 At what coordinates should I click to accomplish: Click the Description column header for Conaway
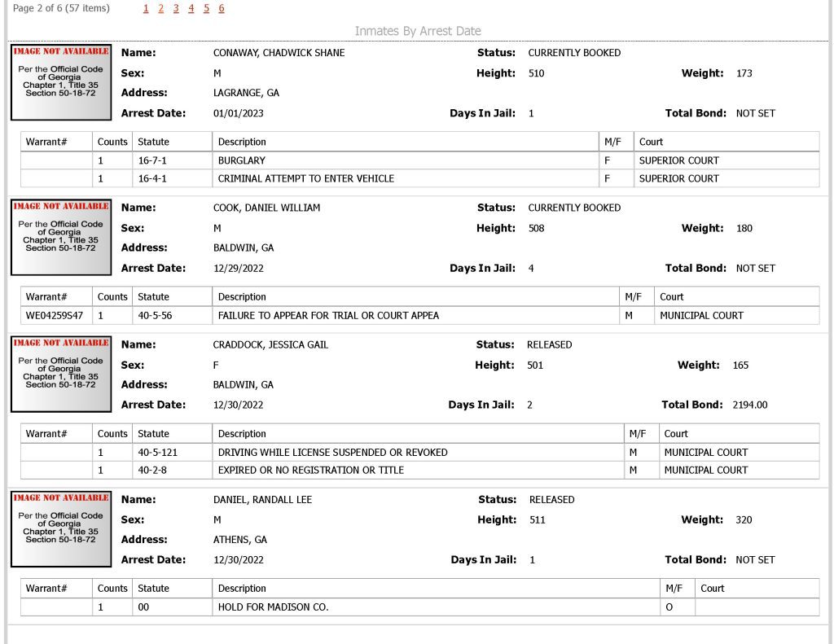pos(242,142)
